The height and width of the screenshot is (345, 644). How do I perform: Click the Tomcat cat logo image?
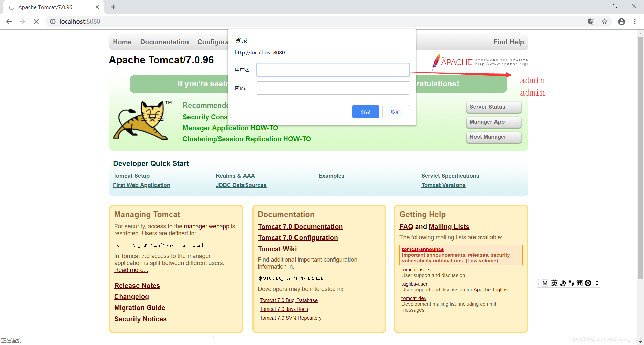(x=142, y=120)
